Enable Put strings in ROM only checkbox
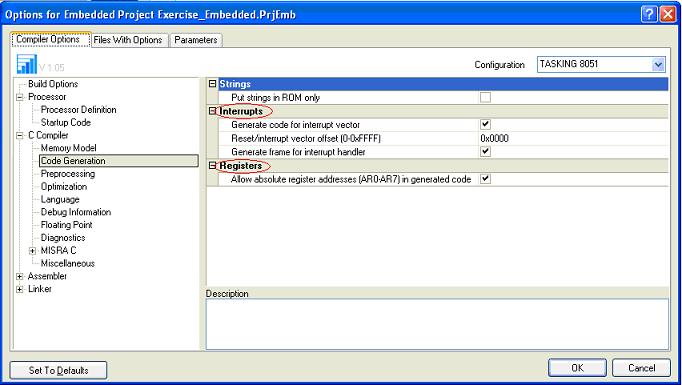Viewport: 682px width, 385px height. click(485, 97)
